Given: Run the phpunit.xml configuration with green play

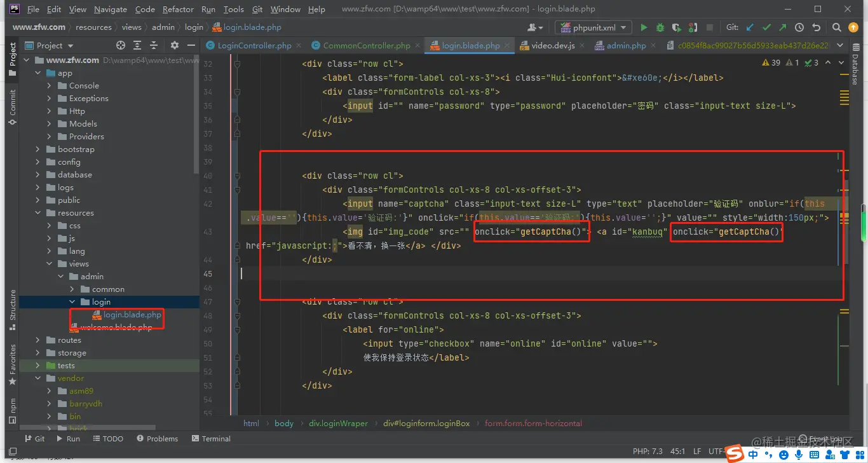Looking at the screenshot, I should (644, 27).
